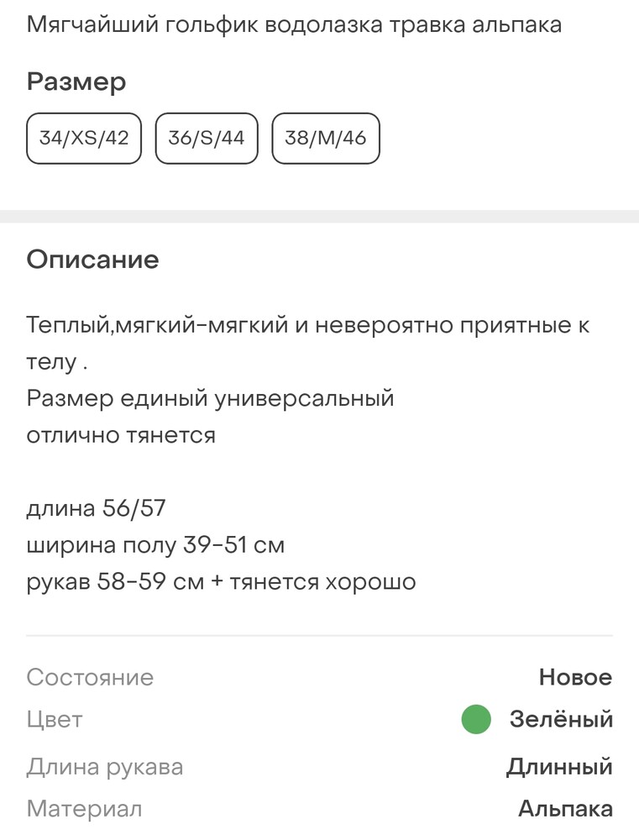Click the Новое condition value

point(575,677)
